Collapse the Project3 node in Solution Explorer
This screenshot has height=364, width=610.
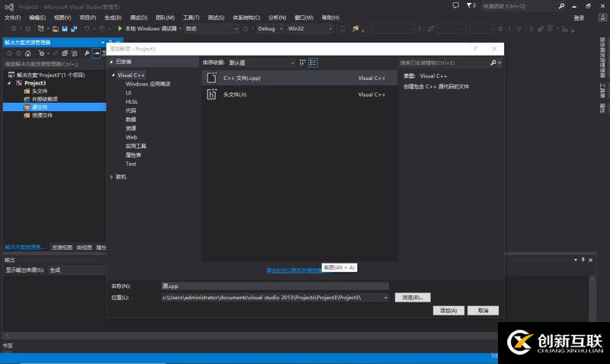pyautogui.click(x=9, y=83)
